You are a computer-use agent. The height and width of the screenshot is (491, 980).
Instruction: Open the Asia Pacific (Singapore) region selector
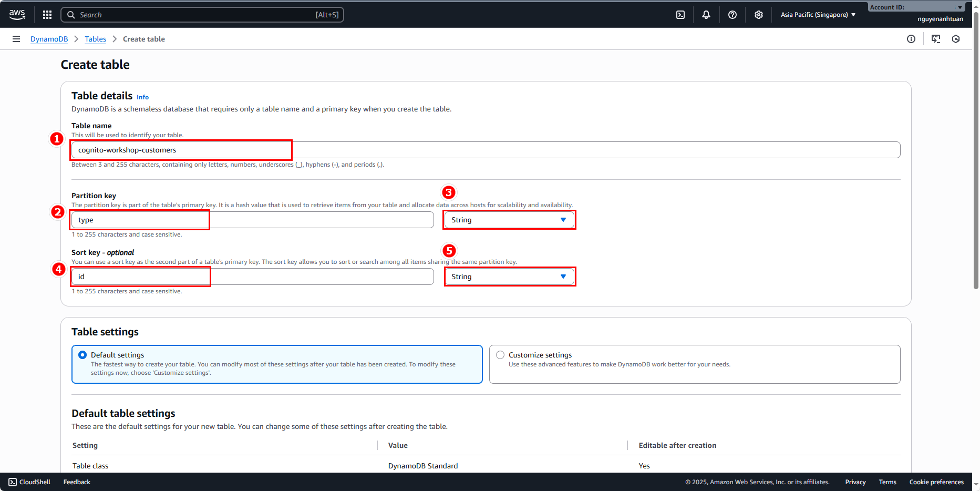point(818,15)
